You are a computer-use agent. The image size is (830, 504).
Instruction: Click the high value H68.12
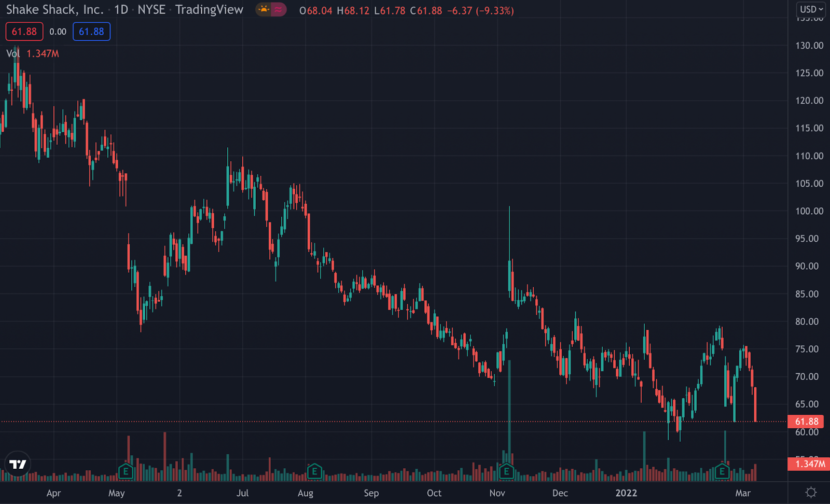tap(353, 10)
